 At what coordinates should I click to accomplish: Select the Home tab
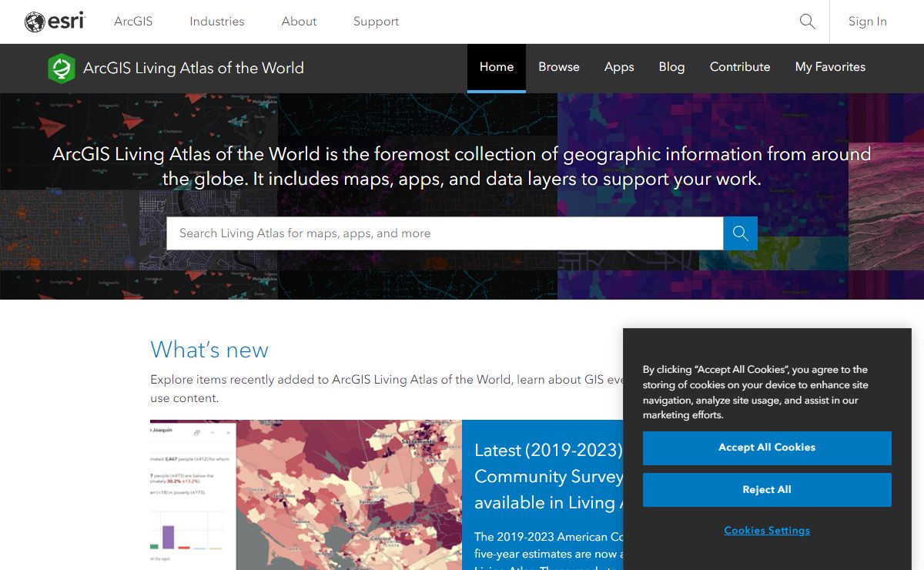tap(497, 68)
